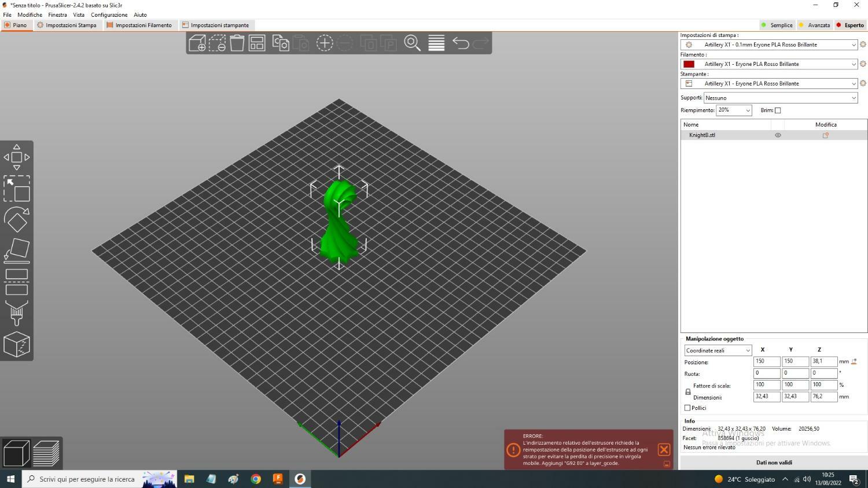Open printer settings gear next to Stampante
This screenshot has height=488, width=868.
[863, 84]
